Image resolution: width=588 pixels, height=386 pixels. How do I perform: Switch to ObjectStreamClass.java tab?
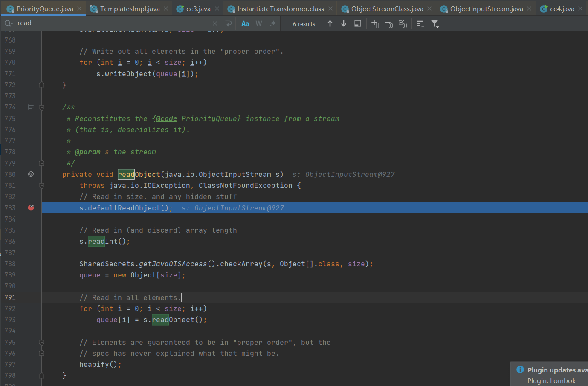387,9
